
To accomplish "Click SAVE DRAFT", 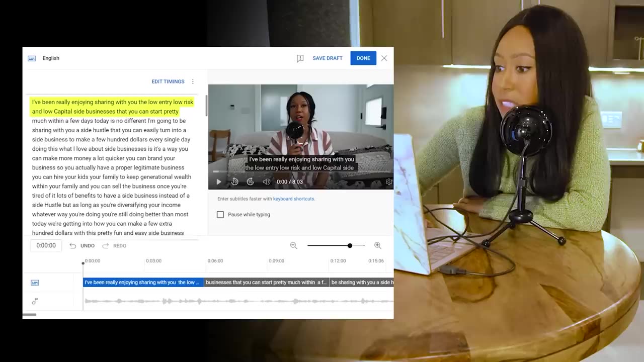I will (328, 58).
